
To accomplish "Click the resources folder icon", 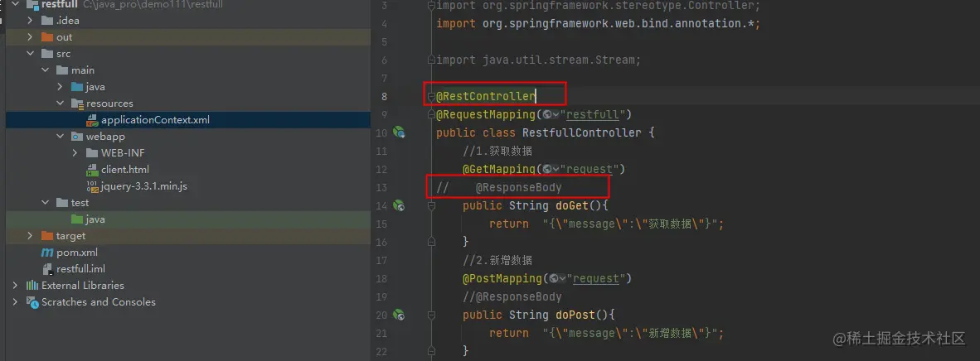I will [77, 103].
